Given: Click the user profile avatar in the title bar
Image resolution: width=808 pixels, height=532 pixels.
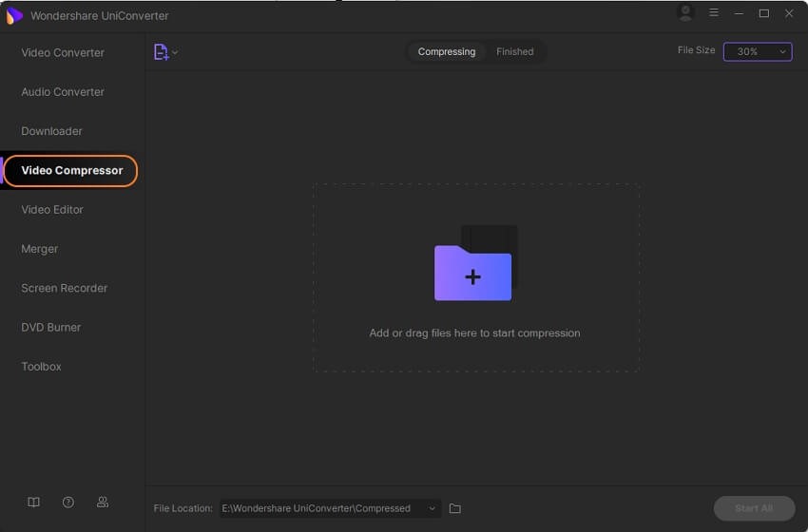Looking at the screenshot, I should click(684, 13).
